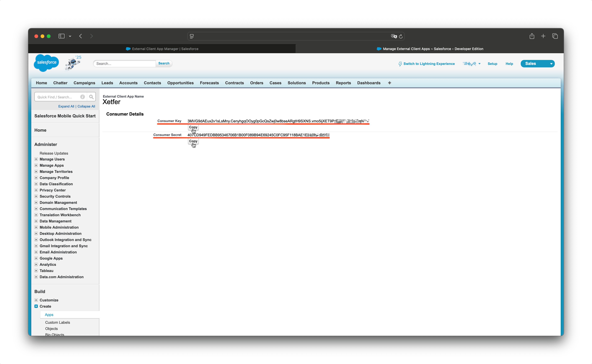The width and height of the screenshot is (592, 364).
Task: Open the user name dropdown menu
Action: (472, 64)
